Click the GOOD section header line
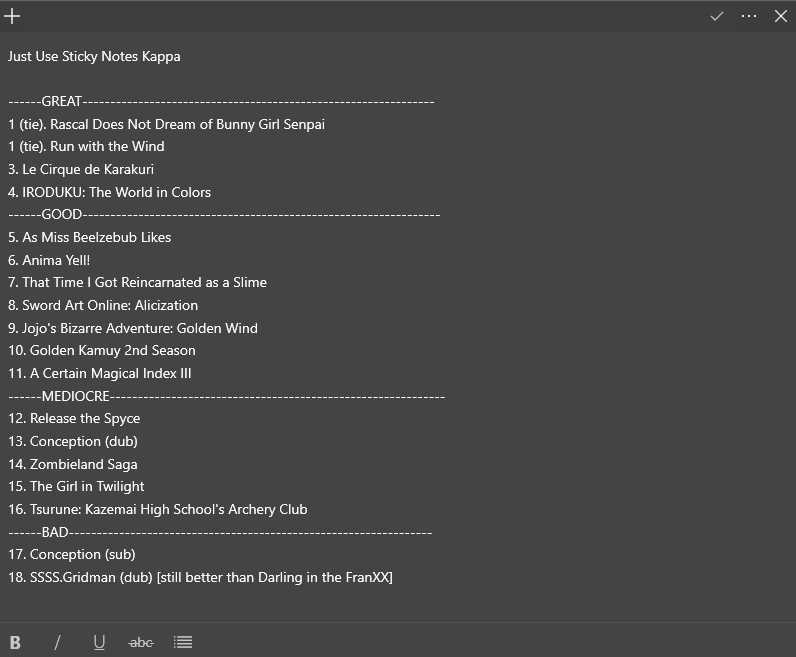This screenshot has height=657, width=796. (224, 215)
